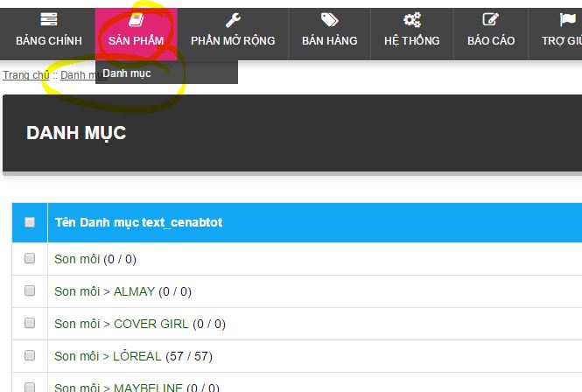
Task: Open the Hệ Thống menu label
Action: pyautogui.click(x=412, y=40)
